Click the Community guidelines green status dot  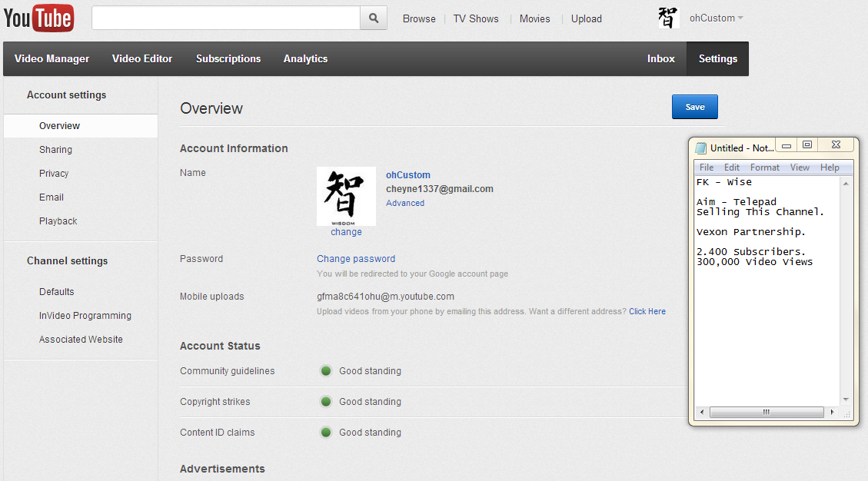click(x=326, y=371)
